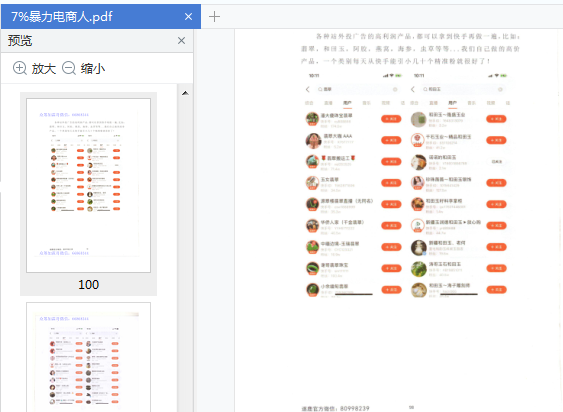Open a new tab with plus icon

(x=214, y=17)
